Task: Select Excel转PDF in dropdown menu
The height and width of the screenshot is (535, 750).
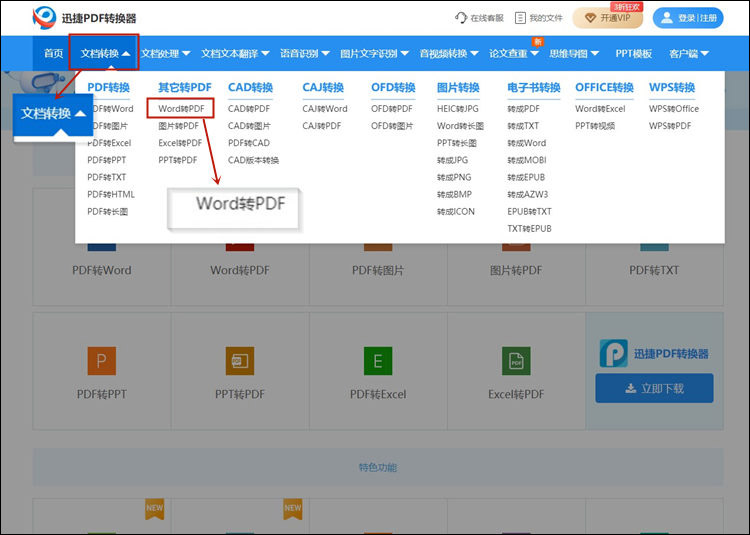Action: [x=180, y=143]
